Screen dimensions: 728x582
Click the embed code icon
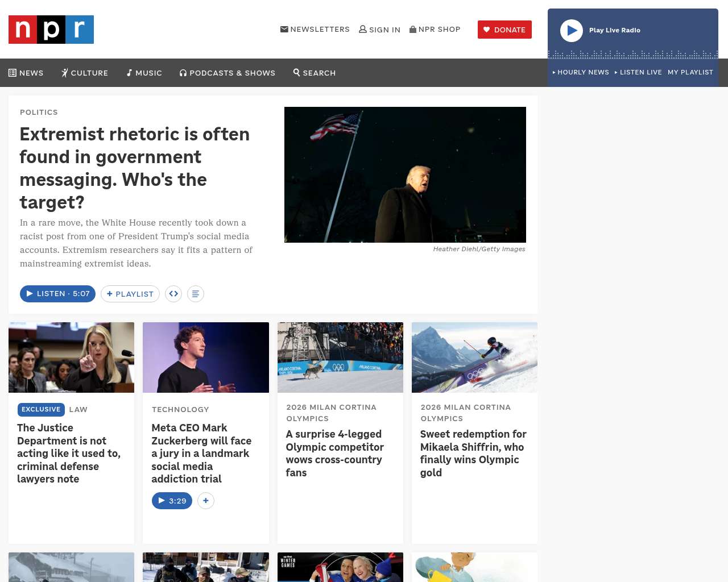tap(173, 294)
